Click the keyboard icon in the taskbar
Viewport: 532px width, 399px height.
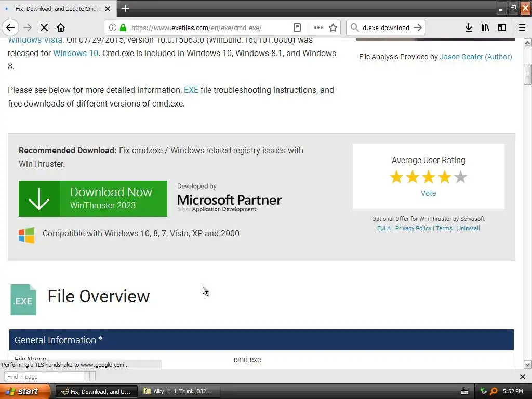[464, 392]
